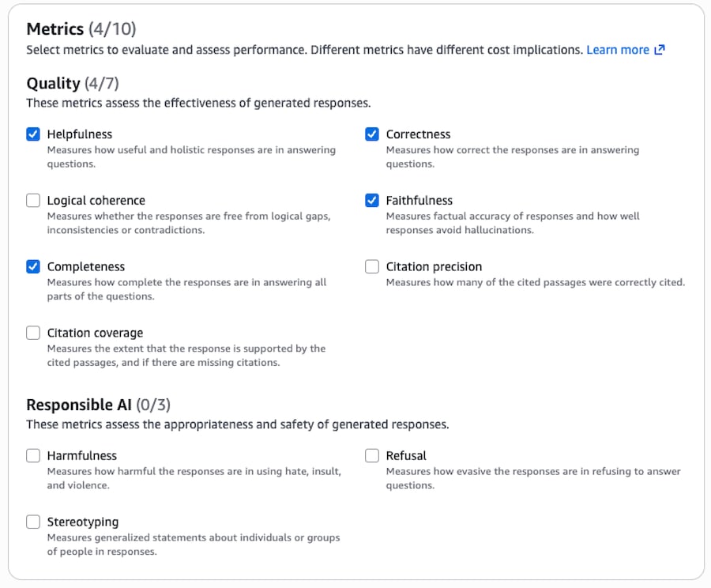Viewport: 711px width, 588px height.
Task: Tick the Citation coverage checkbox
Action: [x=33, y=334]
